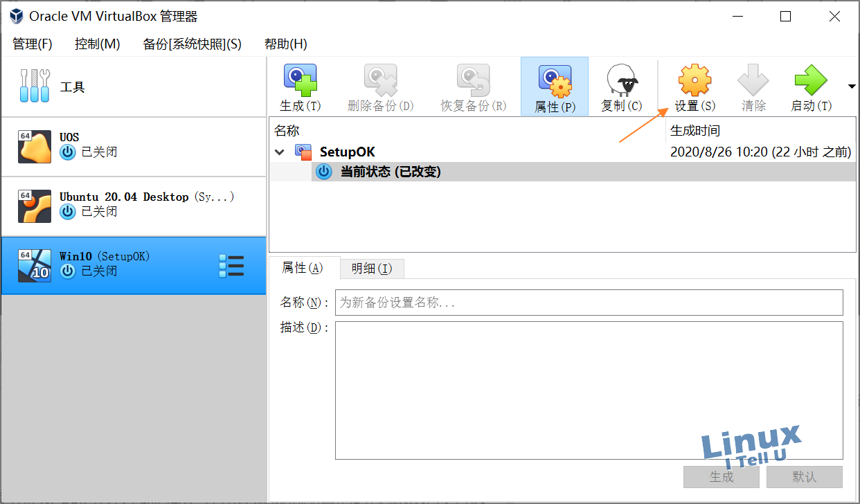Click the VirtualBox title bar app icon
Viewport: 860px width, 504px height.
click(x=15, y=16)
